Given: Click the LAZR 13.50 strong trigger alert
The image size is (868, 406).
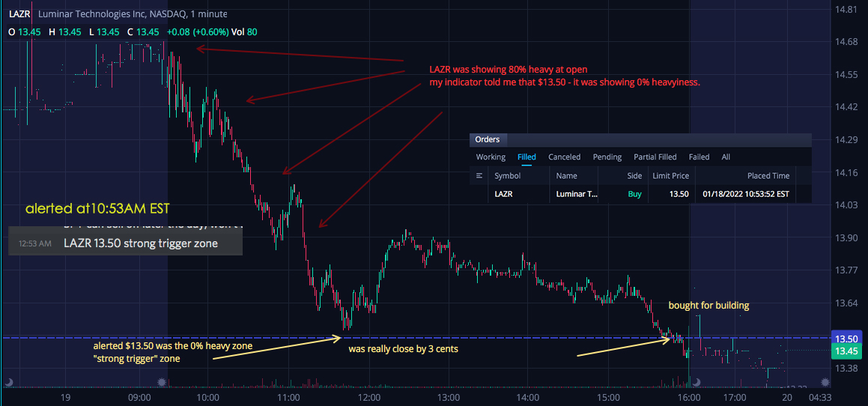Looking at the screenshot, I should [126, 243].
